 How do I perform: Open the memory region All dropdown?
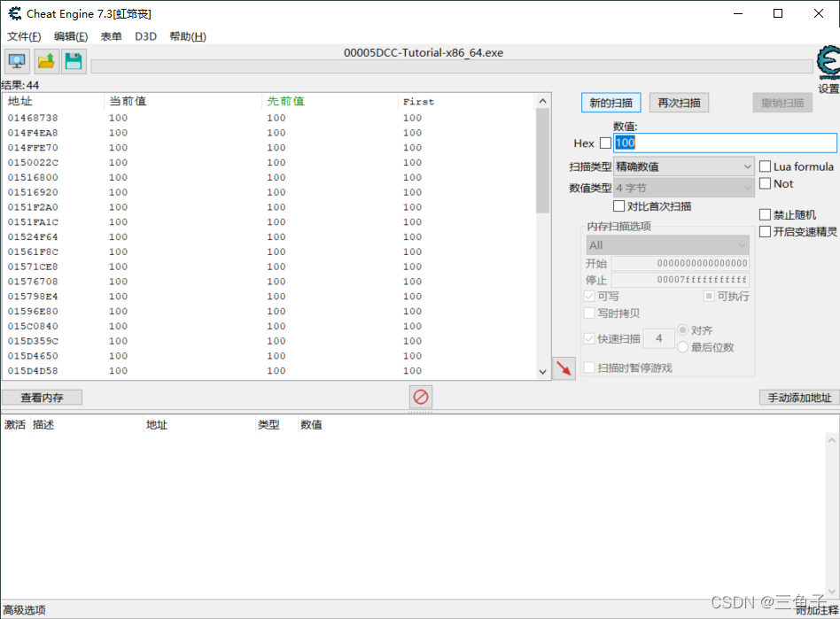(x=667, y=245)
